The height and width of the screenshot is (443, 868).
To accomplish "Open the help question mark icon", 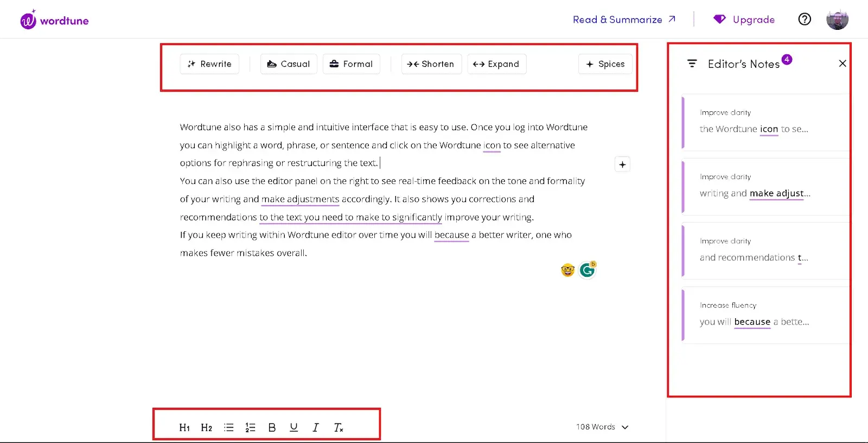I will point(805,20).
